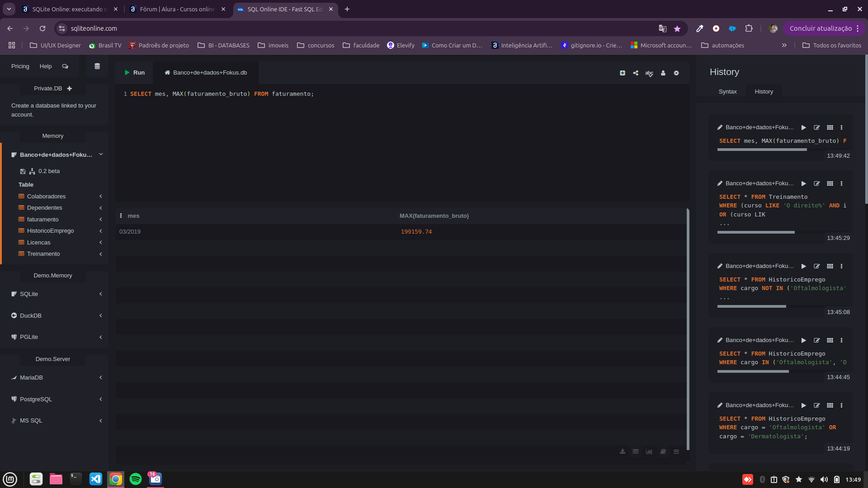Show grid for 13:44:19 history entry

830,406
